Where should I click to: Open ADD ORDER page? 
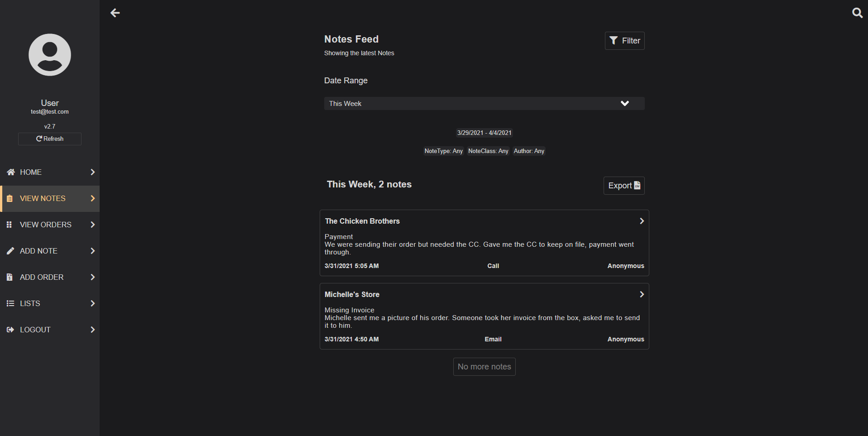point(50,277)
